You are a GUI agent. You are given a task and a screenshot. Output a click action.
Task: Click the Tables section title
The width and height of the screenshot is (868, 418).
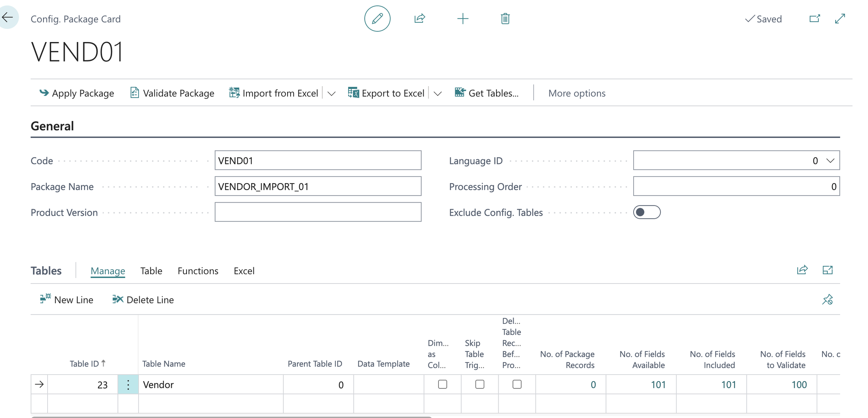pos(46,271)
